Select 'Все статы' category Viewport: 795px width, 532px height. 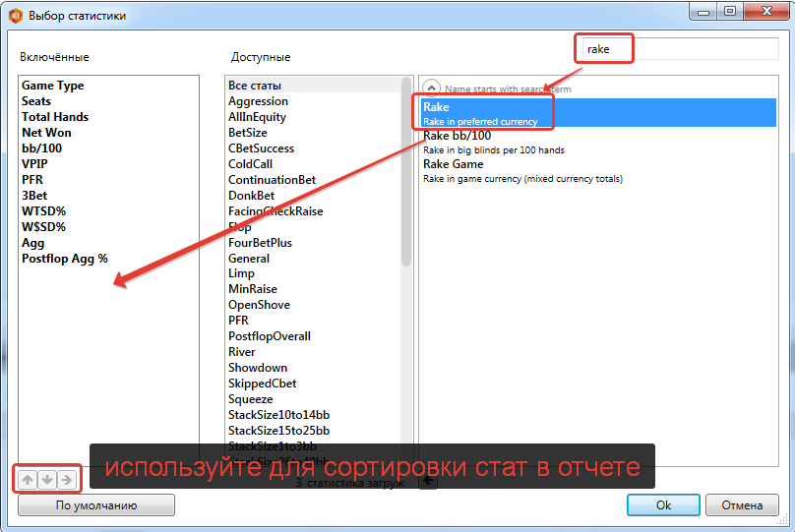[254, 86]
